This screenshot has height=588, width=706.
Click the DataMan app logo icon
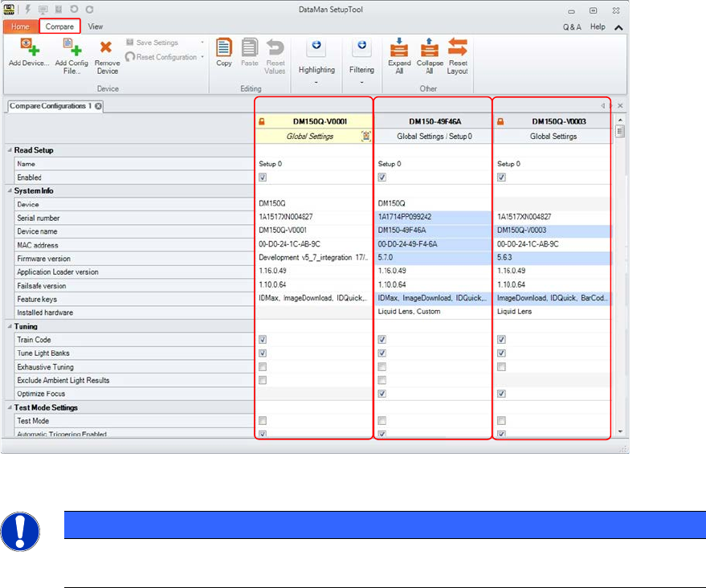[x=9, y=9]
